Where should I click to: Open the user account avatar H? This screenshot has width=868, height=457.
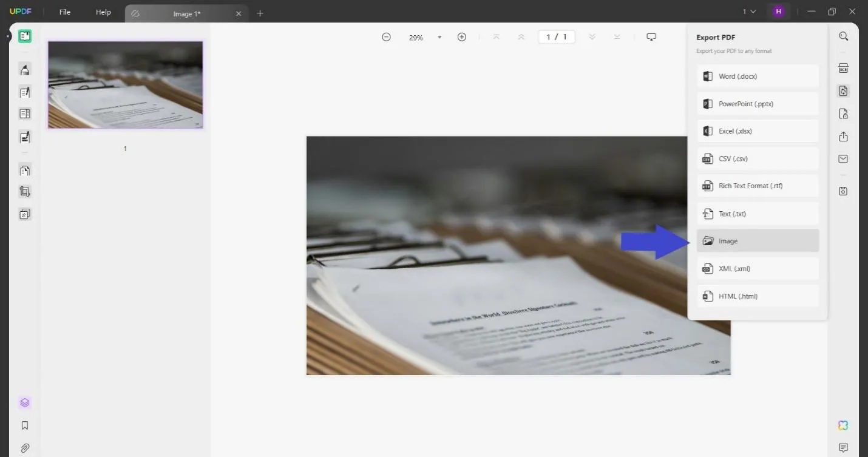(778, 12)
